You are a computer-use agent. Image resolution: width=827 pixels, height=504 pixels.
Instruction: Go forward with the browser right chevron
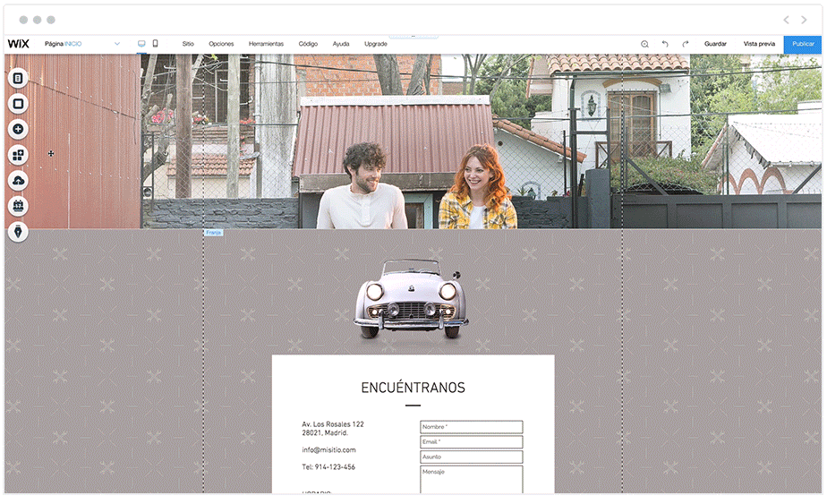point(804,20)
